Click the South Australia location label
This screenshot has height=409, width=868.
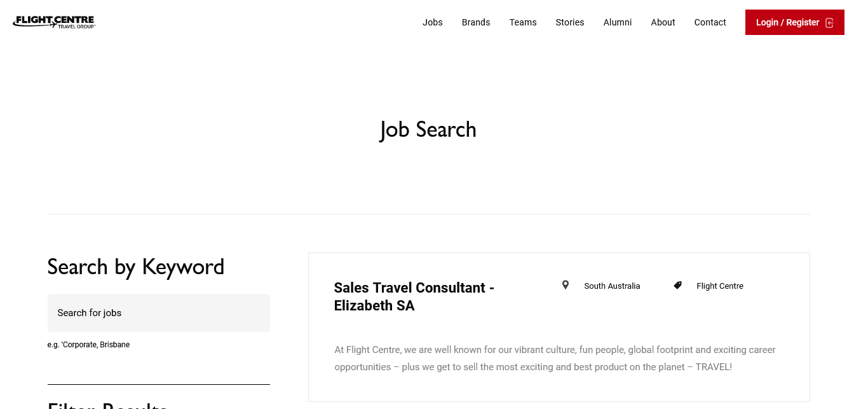(612, 286)
